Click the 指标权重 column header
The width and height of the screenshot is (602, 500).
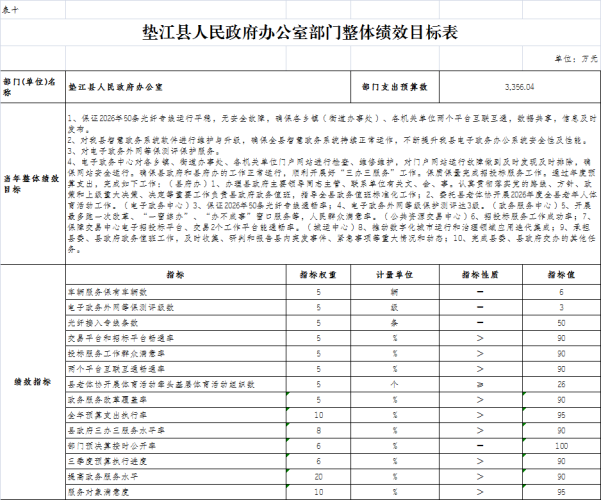(x=318, y=272)
